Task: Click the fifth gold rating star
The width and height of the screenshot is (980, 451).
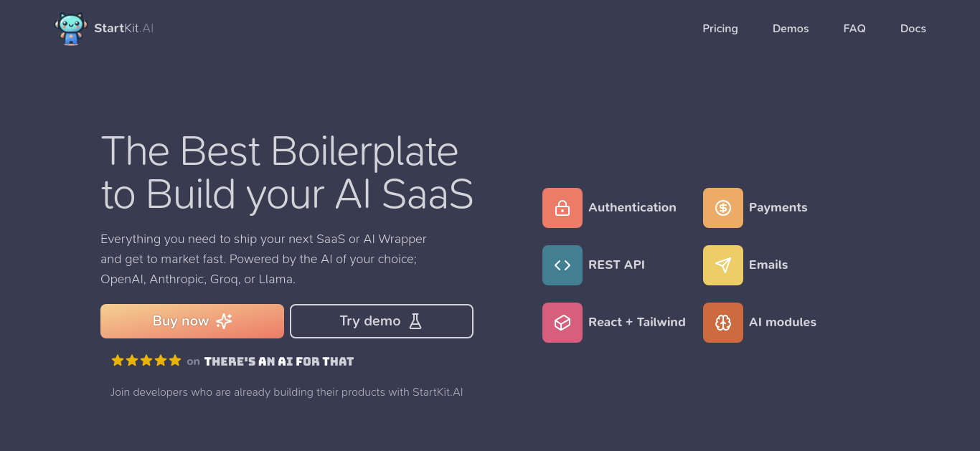Action: (x=175, y=360)
